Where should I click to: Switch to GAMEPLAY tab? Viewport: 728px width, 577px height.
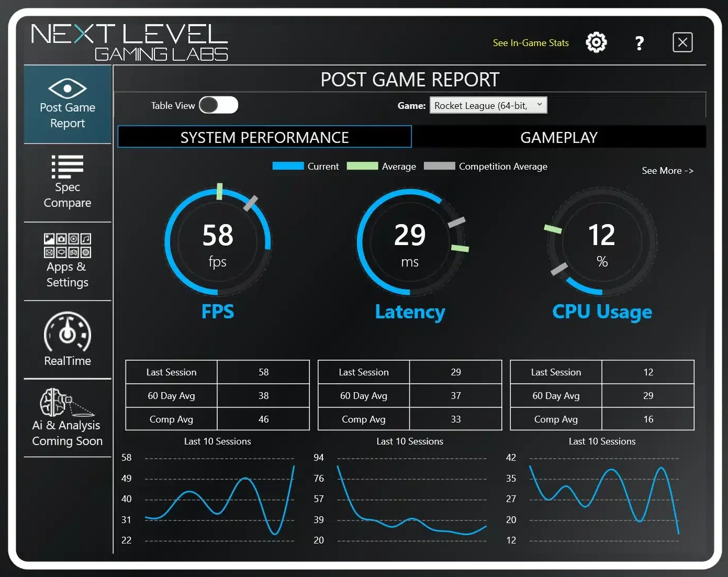coord(559,137)
